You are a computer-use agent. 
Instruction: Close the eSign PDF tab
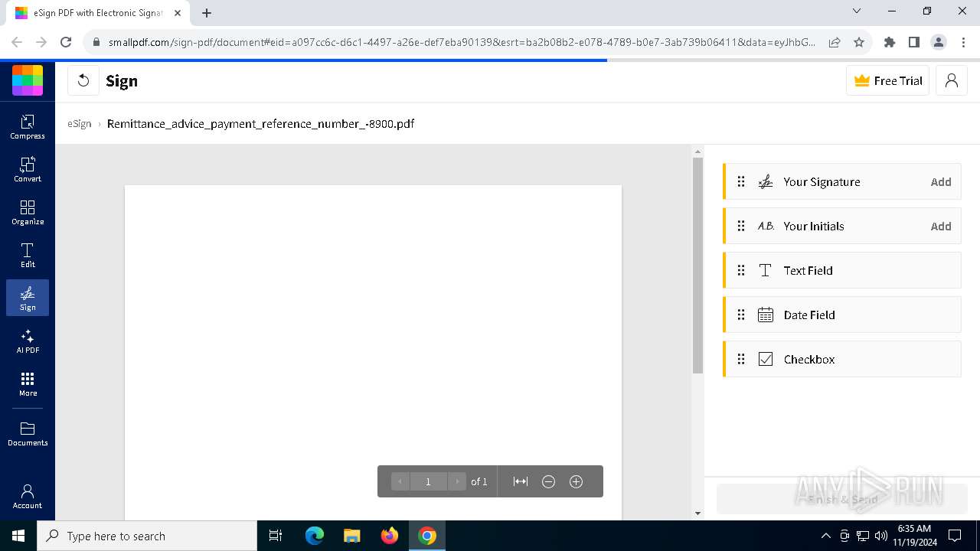pos(178,13)
